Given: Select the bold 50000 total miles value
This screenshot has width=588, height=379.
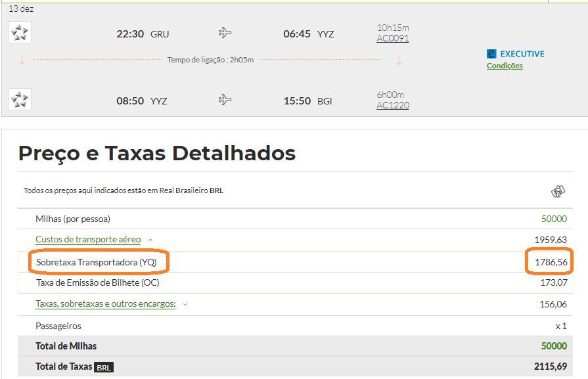Looking at the screenshot, I should tap(554, 346).
